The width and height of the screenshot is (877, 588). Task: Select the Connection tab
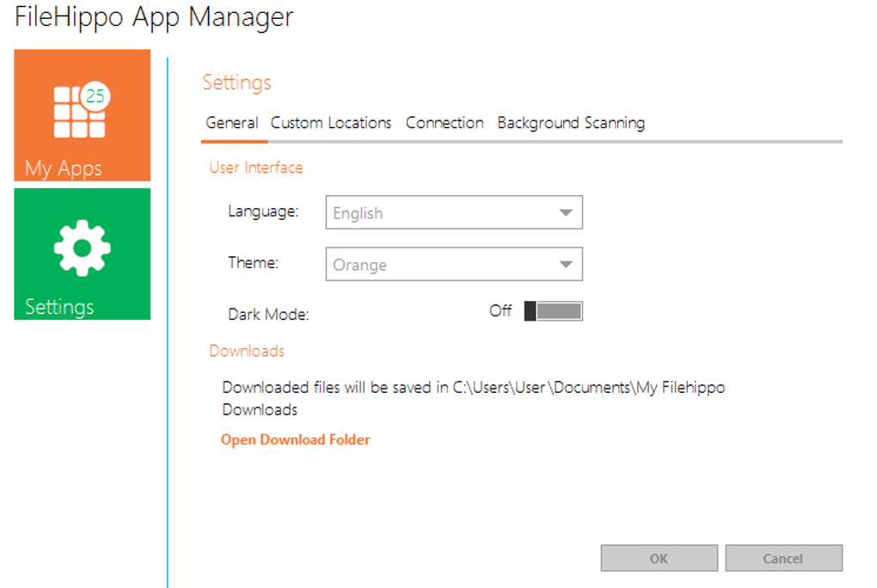(x=445, y=123)
